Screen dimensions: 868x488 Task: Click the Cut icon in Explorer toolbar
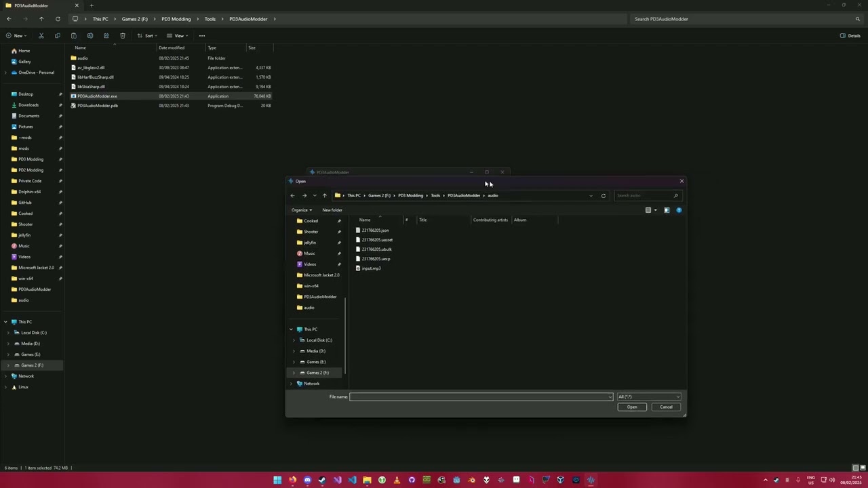(x=41, y=36)
